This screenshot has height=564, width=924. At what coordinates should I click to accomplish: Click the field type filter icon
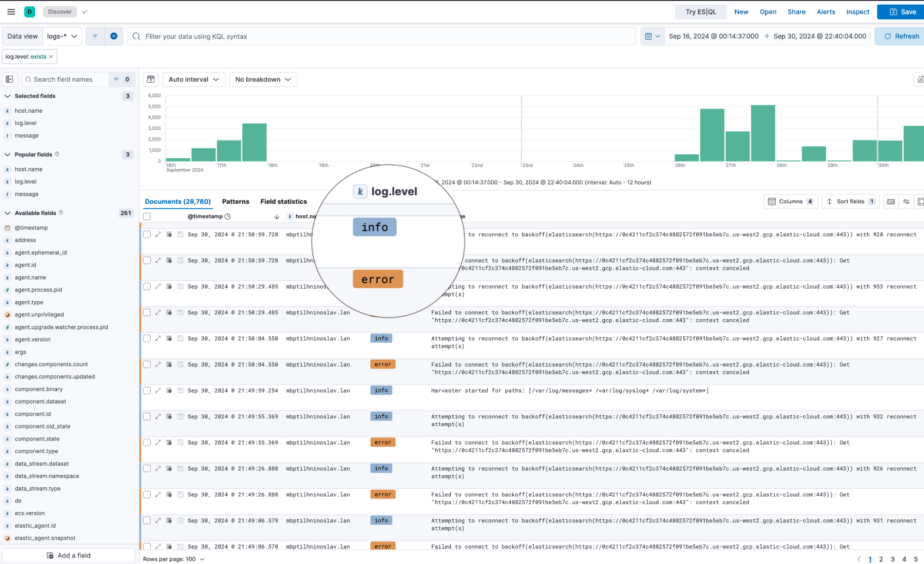pos(116,79)
